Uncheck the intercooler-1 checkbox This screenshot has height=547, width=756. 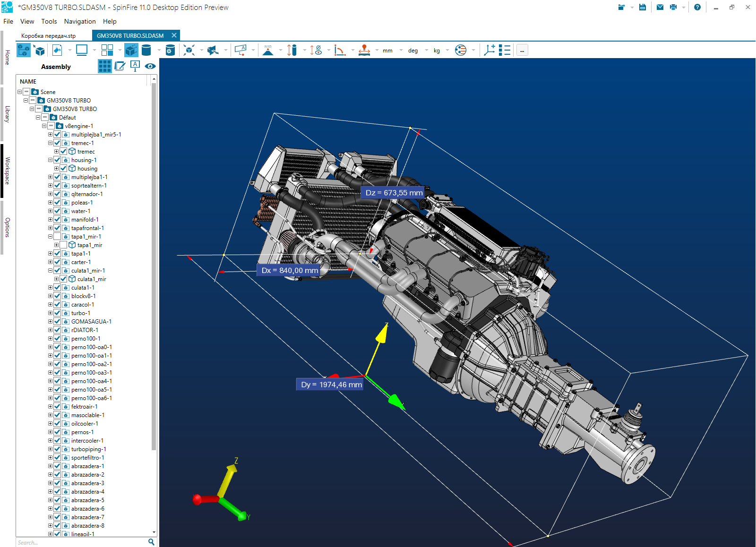(57, 441)
